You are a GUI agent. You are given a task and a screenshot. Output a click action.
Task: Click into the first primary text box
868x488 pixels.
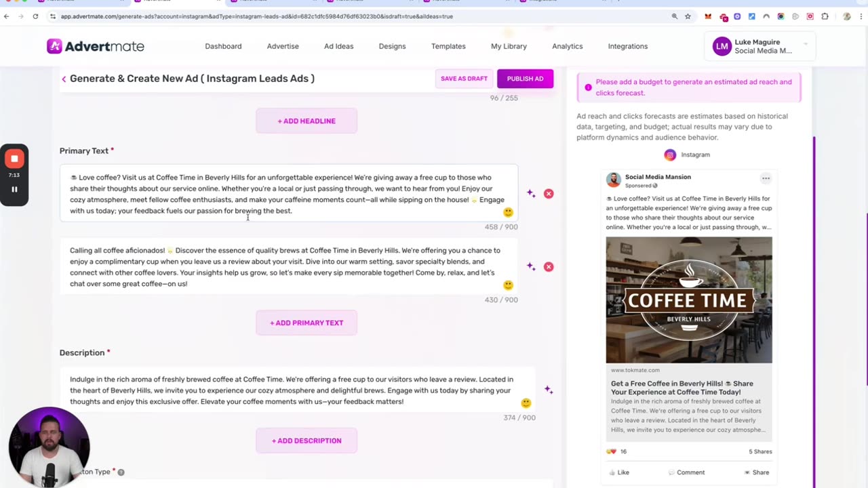pos(288,194)
